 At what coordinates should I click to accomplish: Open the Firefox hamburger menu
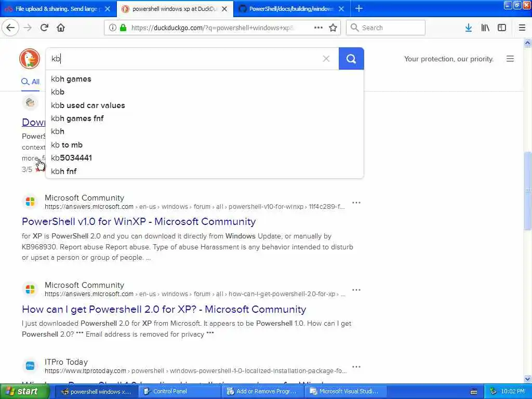click(x=522, y=28)
